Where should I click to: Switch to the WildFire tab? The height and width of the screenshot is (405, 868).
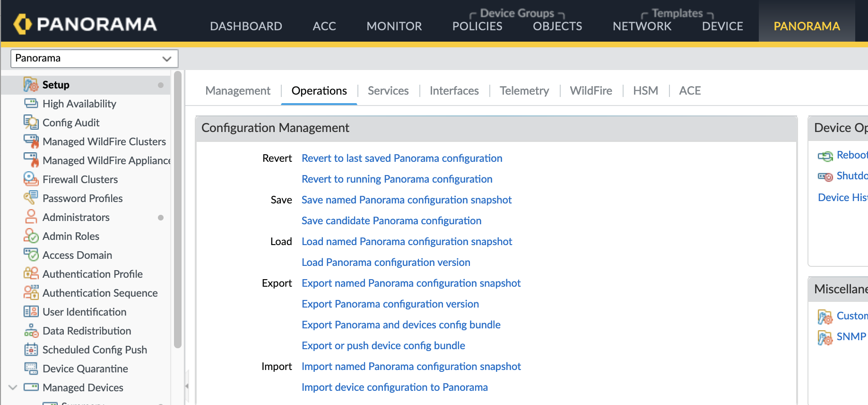tap(591, 90)
